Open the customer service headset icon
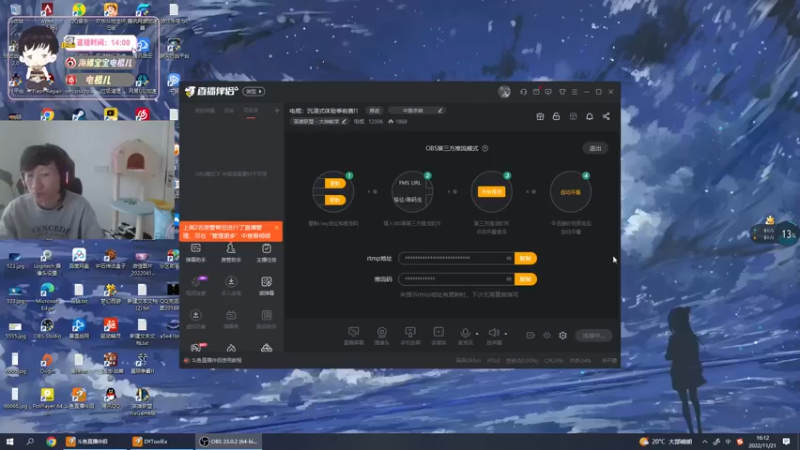The height and width of the screenshot is (450, 800). coord(523,92)
